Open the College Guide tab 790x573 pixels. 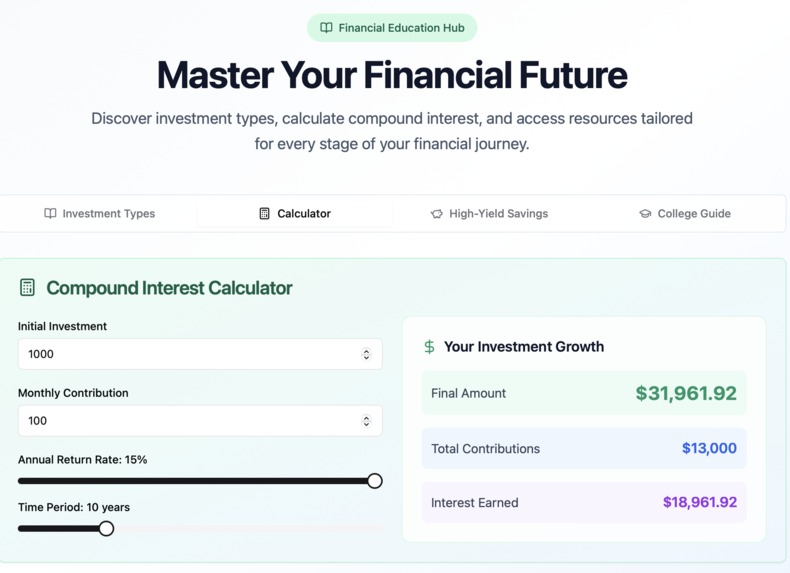(x=685, y=213)
